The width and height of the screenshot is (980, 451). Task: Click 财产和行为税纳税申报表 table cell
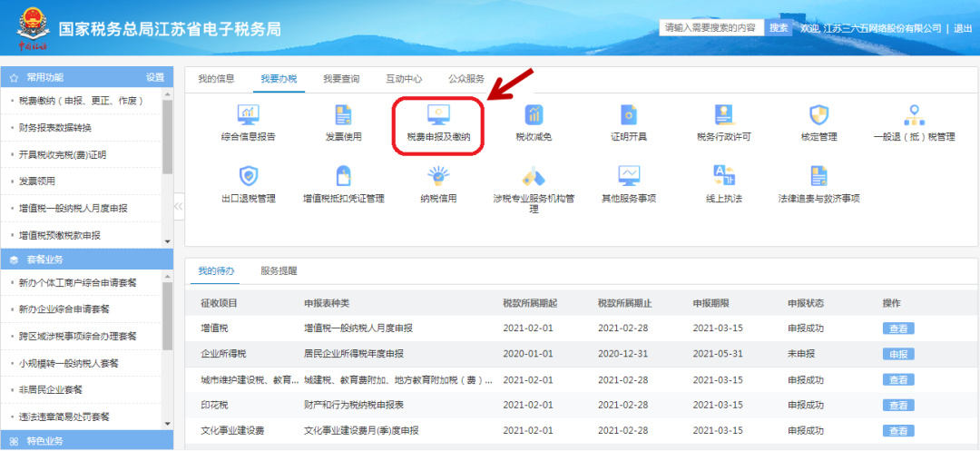(354, 406)
